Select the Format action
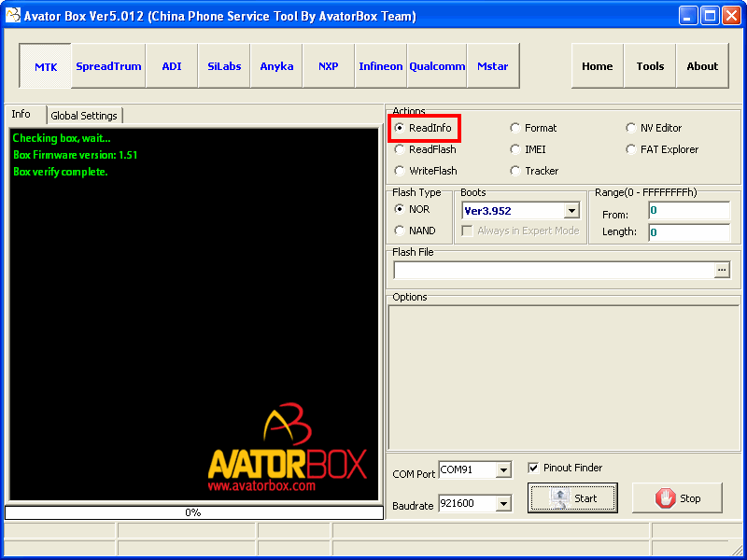Viewport: 747px width, 560px height. click(533, 128)
